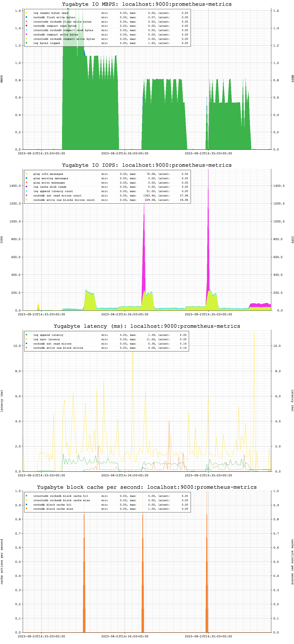294x644 pixels.
Task: Select the cyan log append latency count swatch
Action: click(26, 191)
